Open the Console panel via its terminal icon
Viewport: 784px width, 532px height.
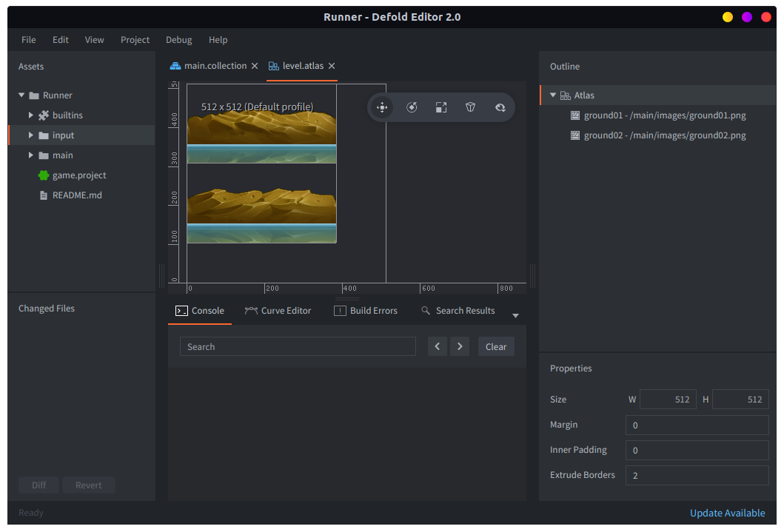point(182,311)
